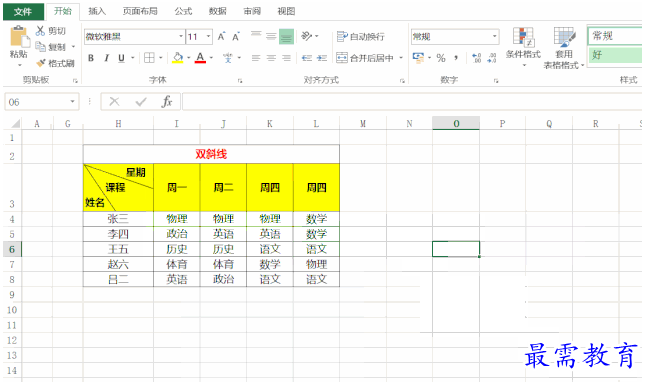Click inside the formula bar input
The width and height of the screenshot is (646, 387).
point(412,101)
